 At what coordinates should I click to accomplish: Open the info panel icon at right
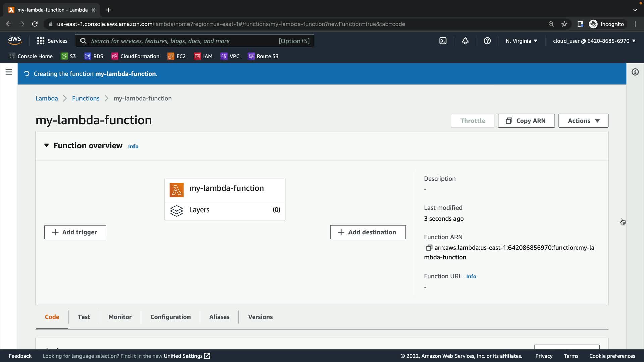pyautogui.click(x=635, y=72)
